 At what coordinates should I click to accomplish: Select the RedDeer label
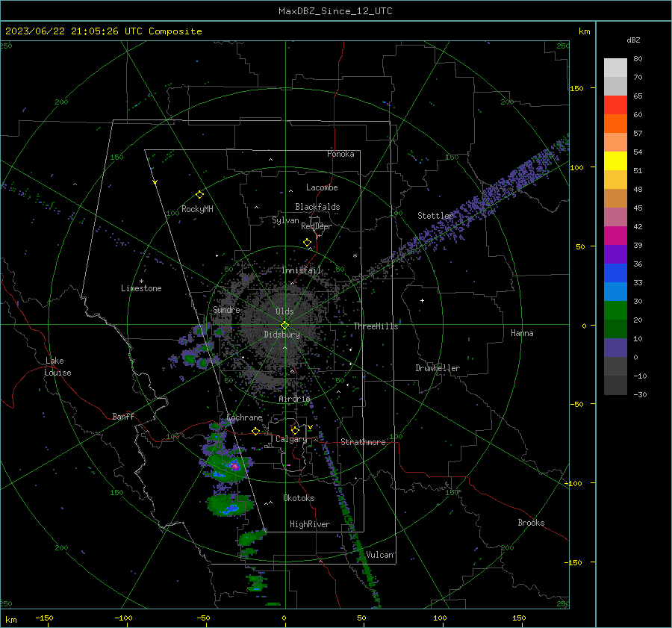pyautogui.click(x=317, y=226)
